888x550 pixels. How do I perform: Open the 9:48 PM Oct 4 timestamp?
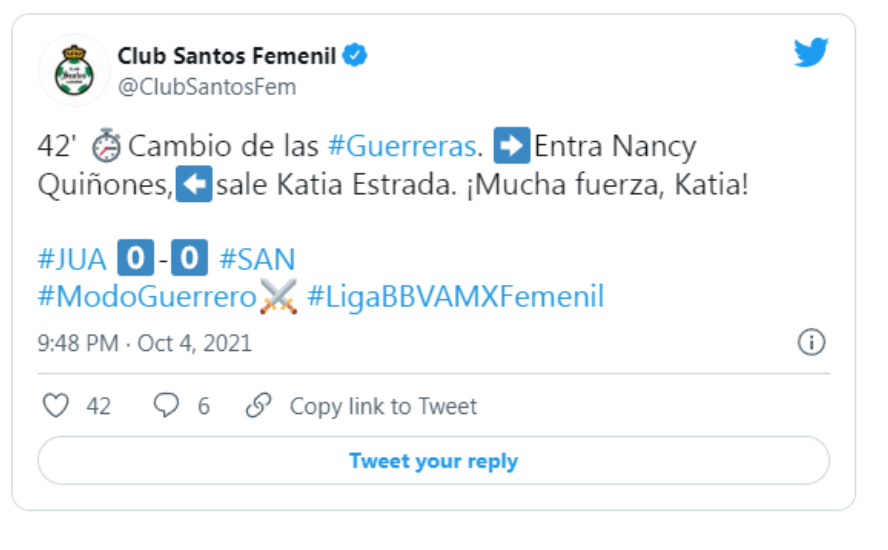pos(144,343)
